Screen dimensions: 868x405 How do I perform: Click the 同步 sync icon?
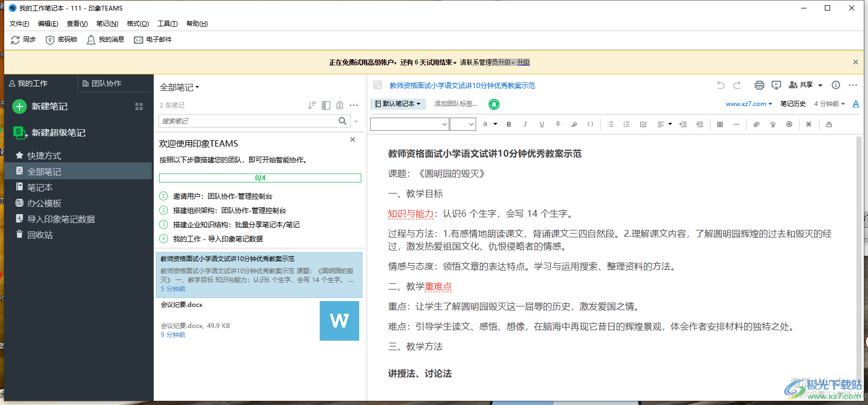click(15, 40)
